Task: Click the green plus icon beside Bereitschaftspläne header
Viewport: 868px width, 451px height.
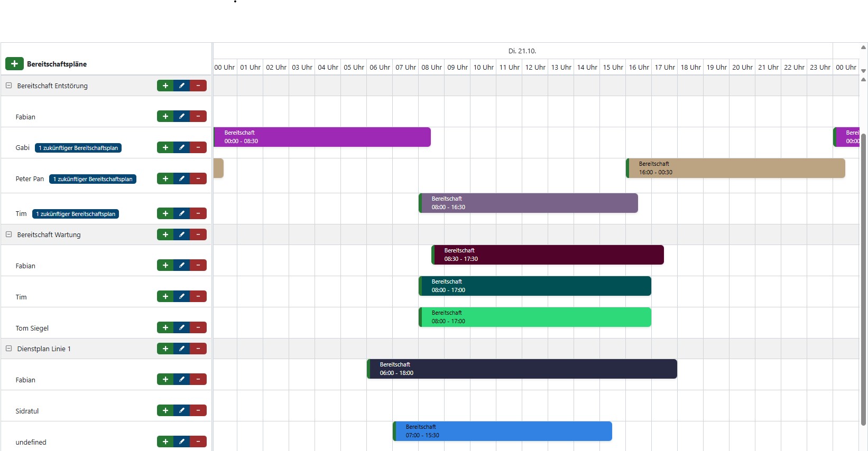Action: 14,64
